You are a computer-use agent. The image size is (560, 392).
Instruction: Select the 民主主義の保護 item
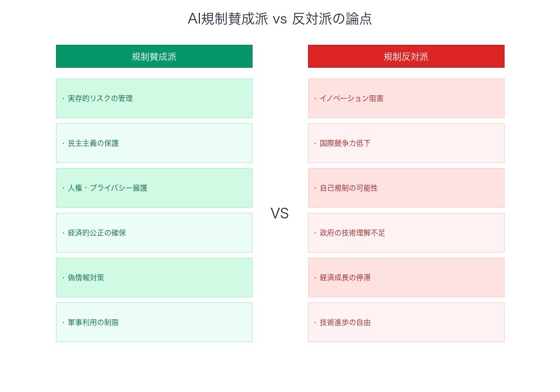154,143
